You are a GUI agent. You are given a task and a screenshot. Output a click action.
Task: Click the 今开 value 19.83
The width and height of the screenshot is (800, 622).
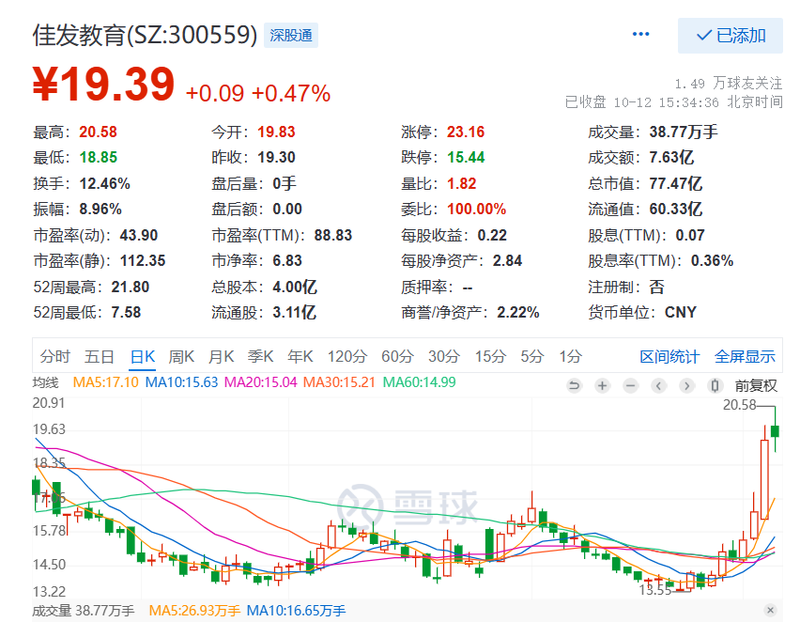click(276, 132)
